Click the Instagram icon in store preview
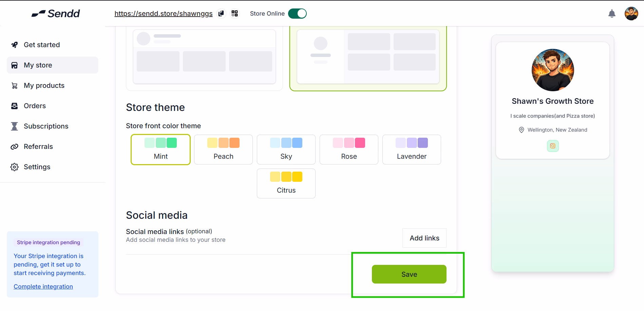644x311 pixels. point(553,146)
